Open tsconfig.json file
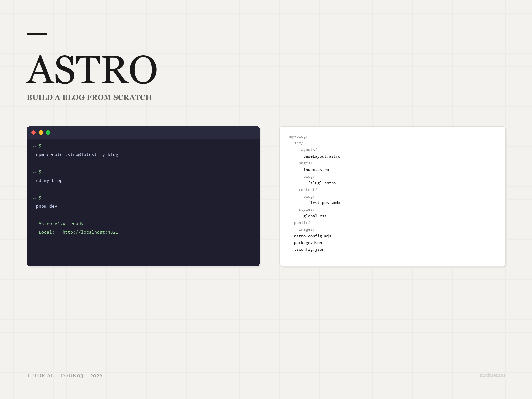 point(309,249)
